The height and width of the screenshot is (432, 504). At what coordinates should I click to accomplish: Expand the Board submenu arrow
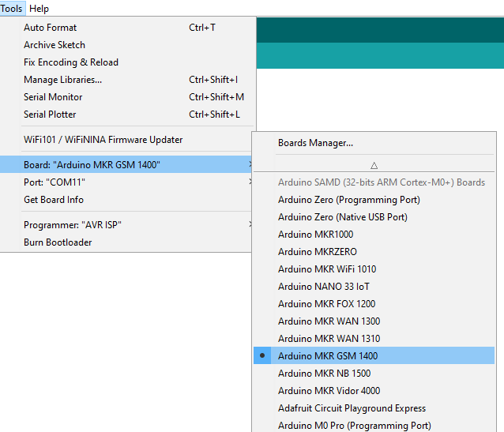pos(250,165)
